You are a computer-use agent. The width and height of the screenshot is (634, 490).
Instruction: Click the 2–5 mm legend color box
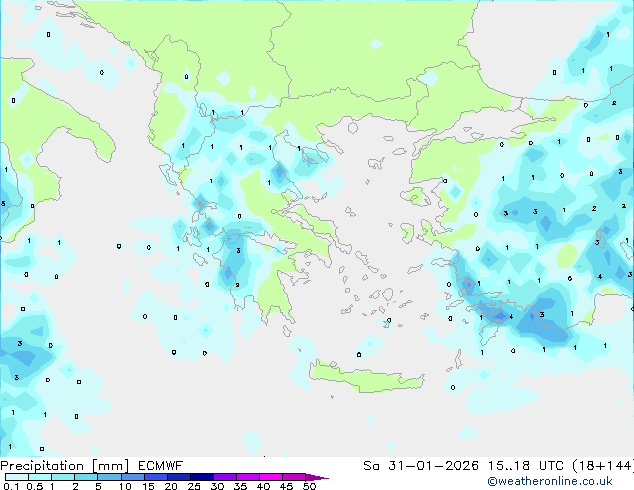[x=86, y=477]
